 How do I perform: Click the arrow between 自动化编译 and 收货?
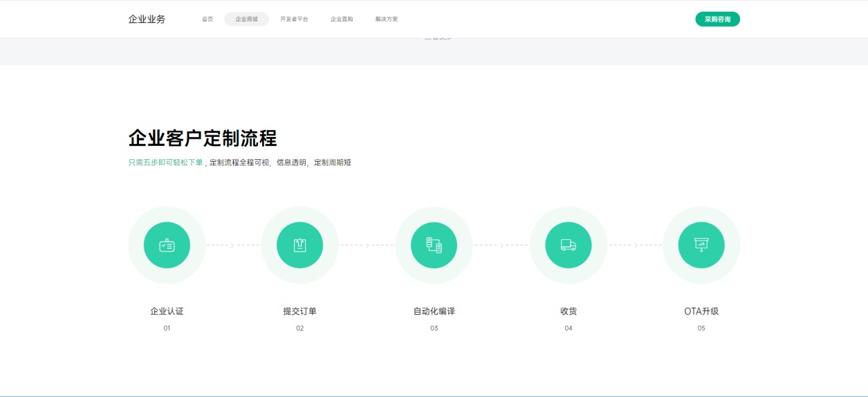click(501, 245)
